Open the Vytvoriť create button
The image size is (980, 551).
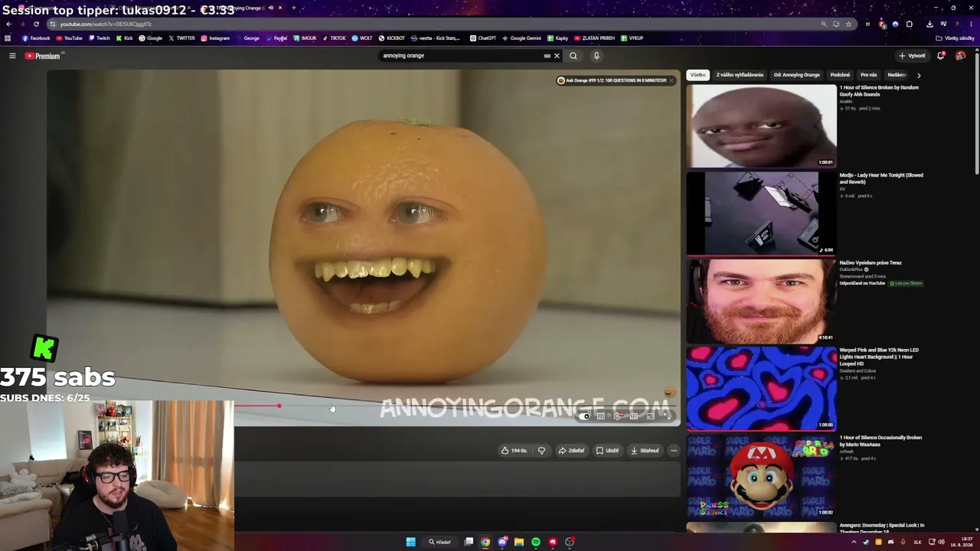[x=913, y=56]
